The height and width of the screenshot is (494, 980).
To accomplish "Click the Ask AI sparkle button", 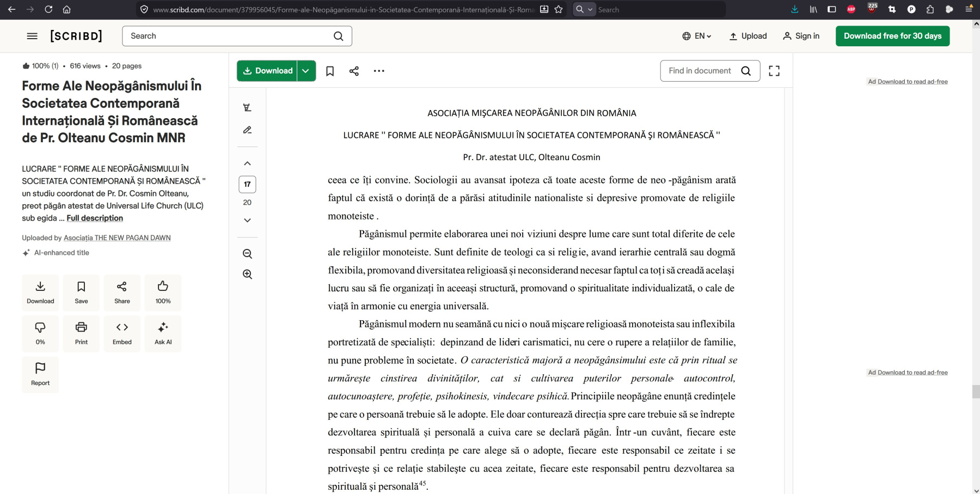I will 163,333.
